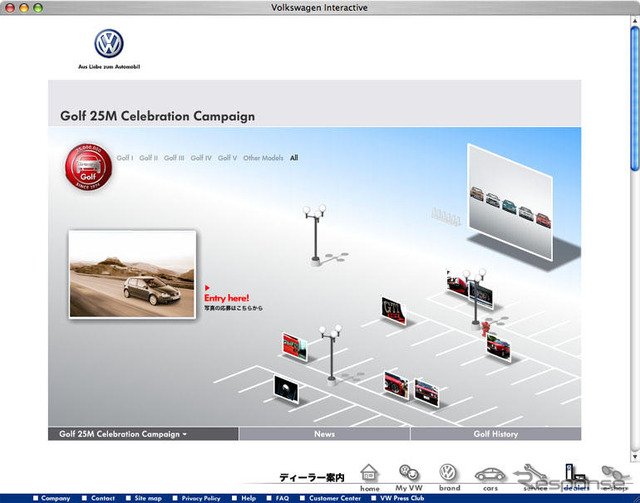Open Company footer link
640x503 pixels.
click(x=52, y=498)
